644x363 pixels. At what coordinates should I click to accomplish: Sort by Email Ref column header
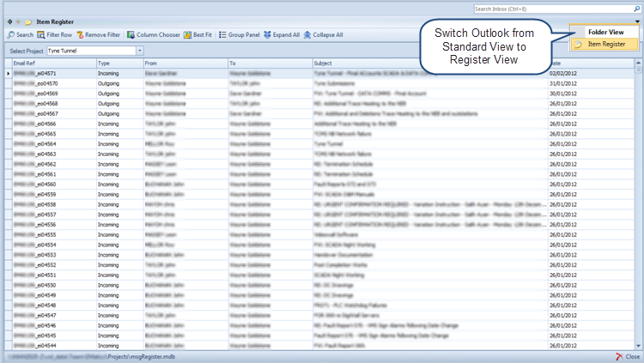click(54, 64)
